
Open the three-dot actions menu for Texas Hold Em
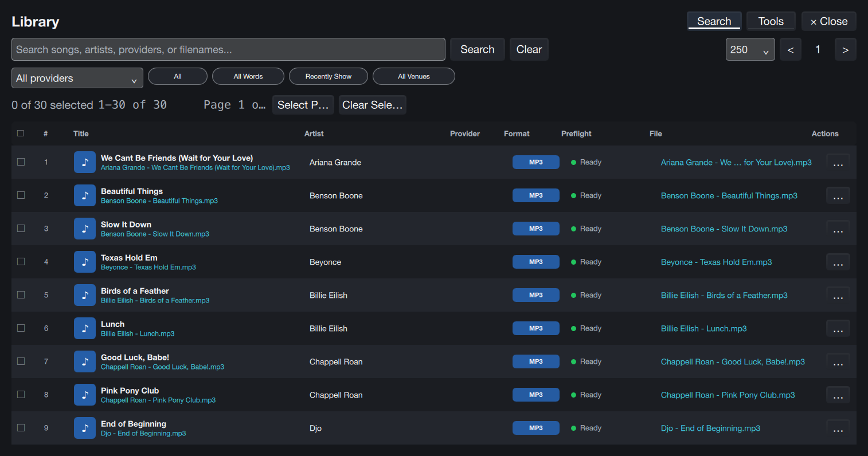(x=838, y=262)
